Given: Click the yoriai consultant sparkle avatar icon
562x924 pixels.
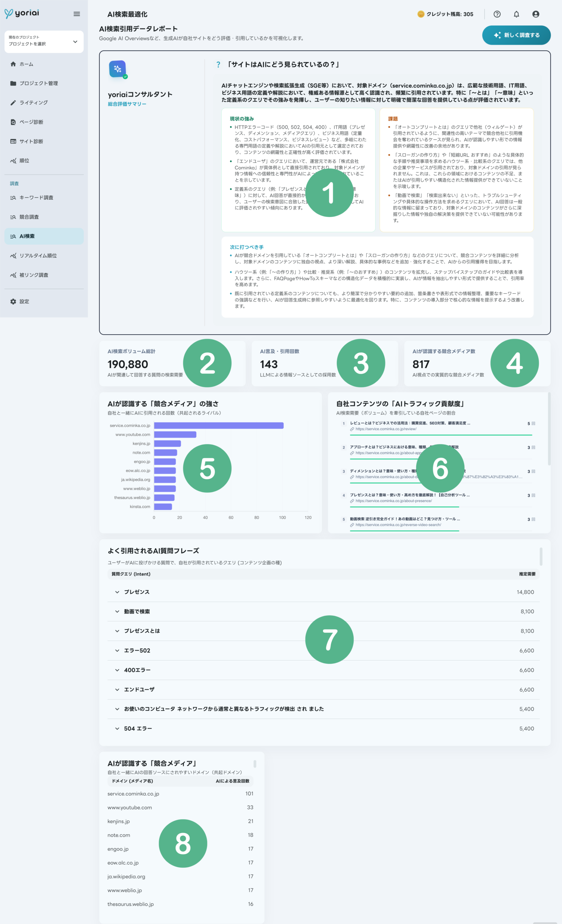Looking at the screenshot, I should click(x=117, y=69).
